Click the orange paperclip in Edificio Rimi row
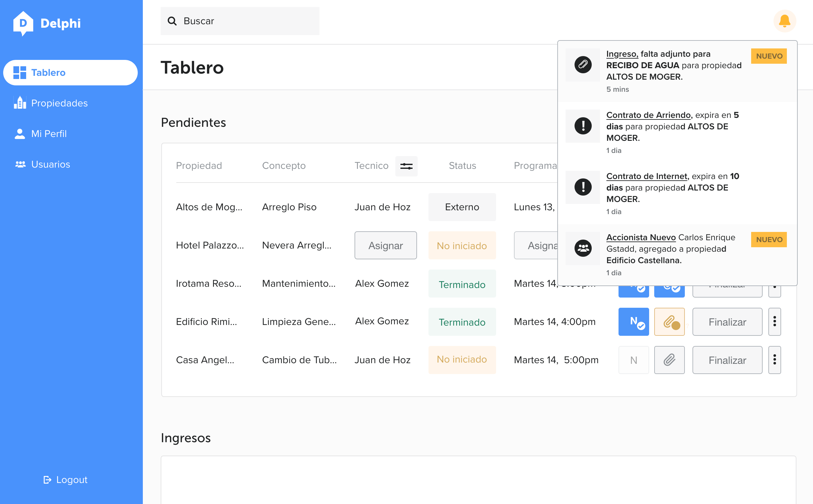 click(x=669, y=322)
